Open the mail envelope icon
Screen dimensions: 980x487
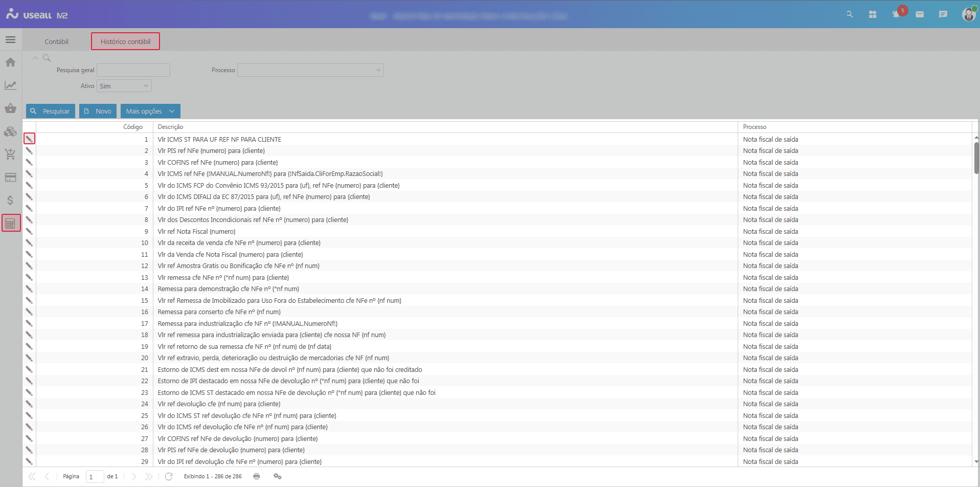[x=920, y=14]
